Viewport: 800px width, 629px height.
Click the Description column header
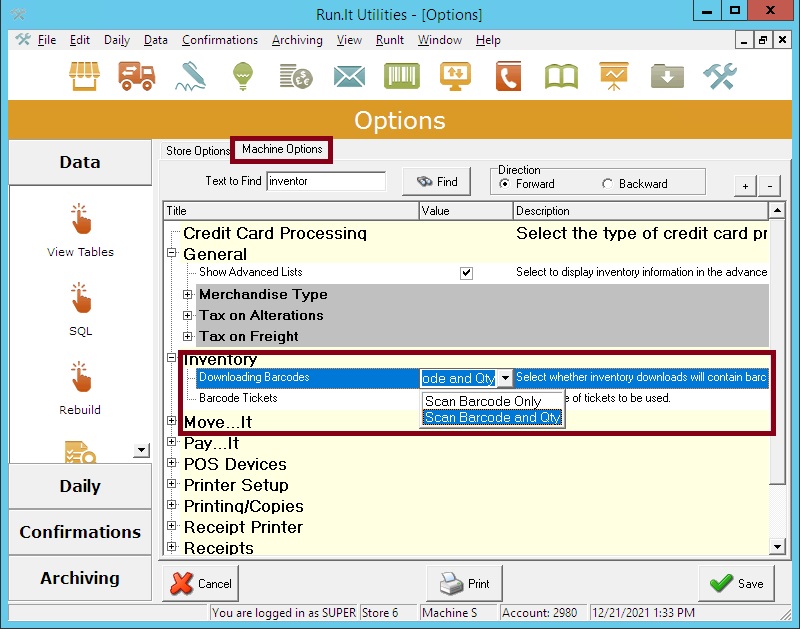640,211
